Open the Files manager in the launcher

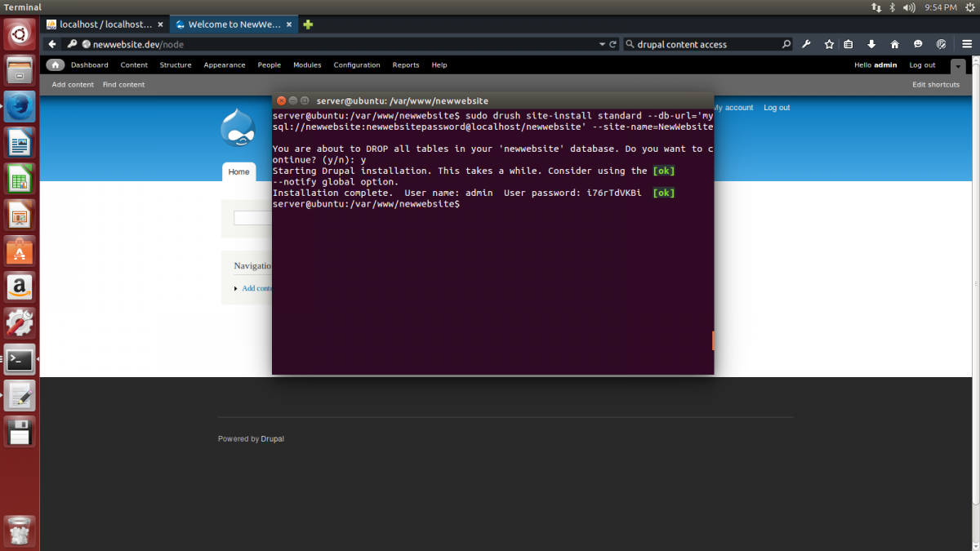pos(20,71)
